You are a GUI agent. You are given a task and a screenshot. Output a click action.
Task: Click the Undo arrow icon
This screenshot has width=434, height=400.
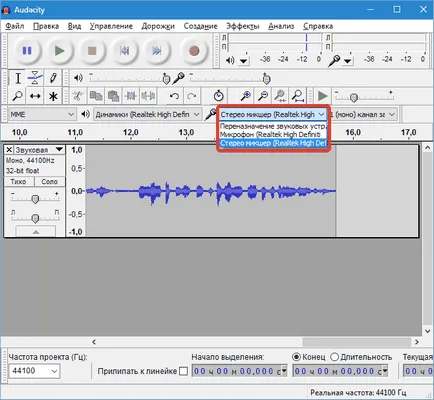pos(174,96)
